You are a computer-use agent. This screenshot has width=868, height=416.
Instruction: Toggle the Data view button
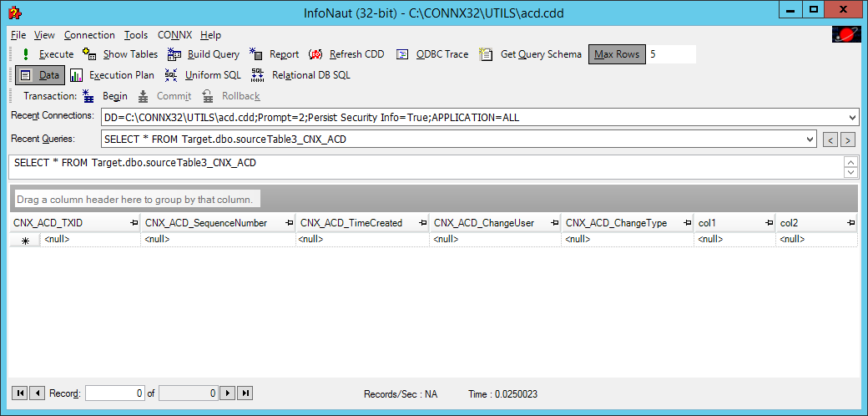40,75
